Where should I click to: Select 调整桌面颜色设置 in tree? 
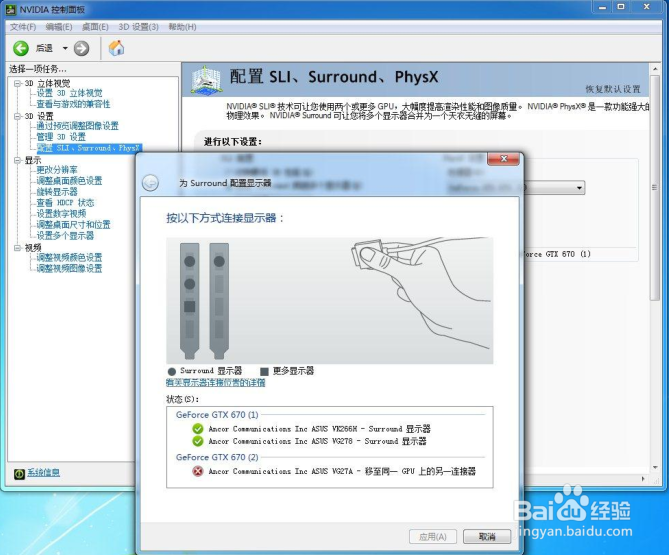(70, 181)
